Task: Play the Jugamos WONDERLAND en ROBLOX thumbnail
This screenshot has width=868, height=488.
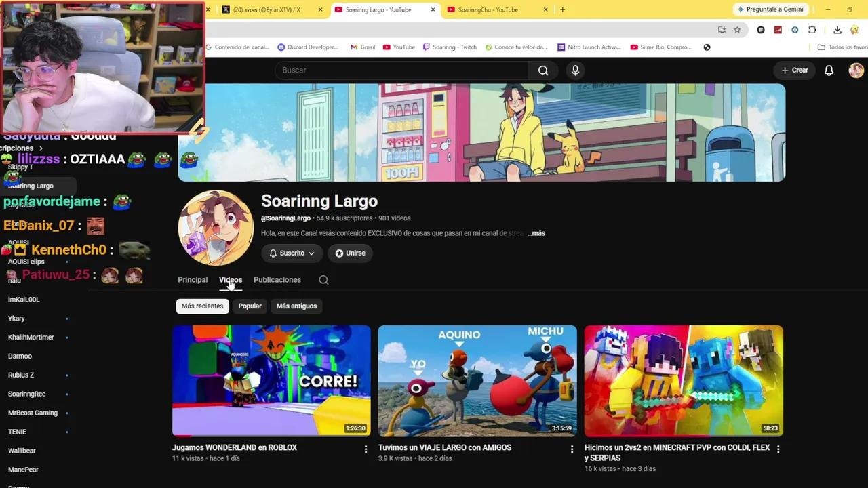Action: point(271,381)
